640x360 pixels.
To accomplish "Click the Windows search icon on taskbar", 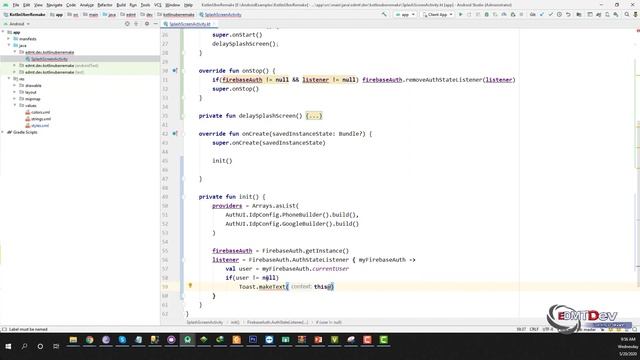I will [24, 346].
